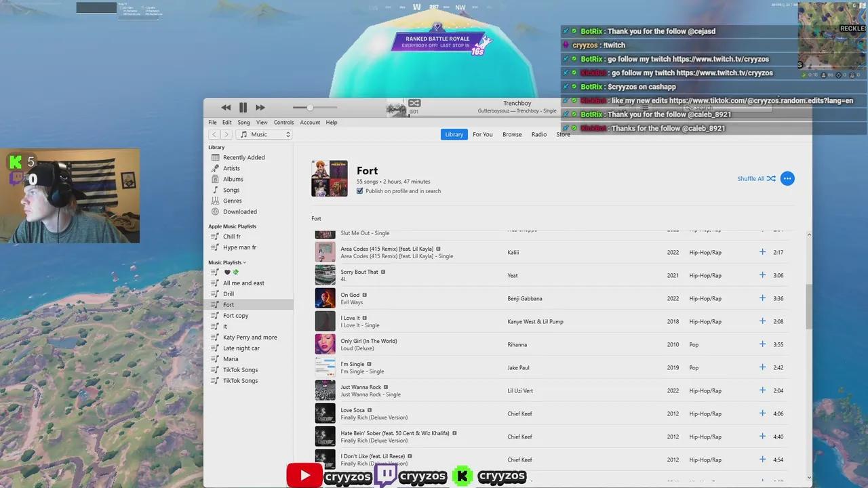868x488 pixels.
Task: Click the song list vertical scrollbar
Action: 808,307
